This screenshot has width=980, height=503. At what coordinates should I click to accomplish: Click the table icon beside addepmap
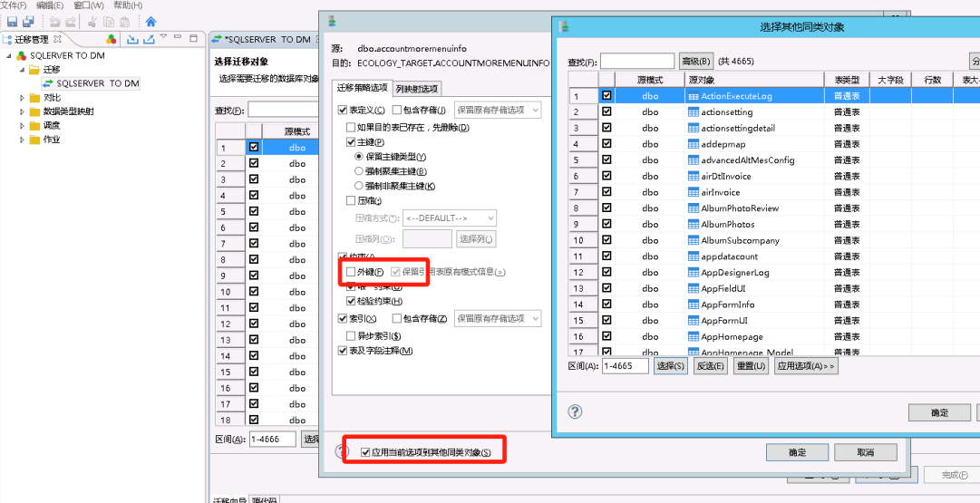[x=693, y=144]
